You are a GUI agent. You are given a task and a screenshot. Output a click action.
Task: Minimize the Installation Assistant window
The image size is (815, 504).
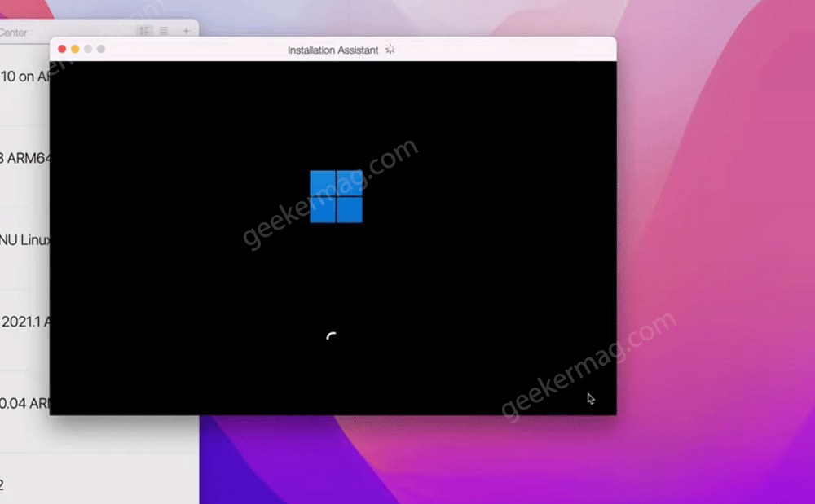point(75,49)
